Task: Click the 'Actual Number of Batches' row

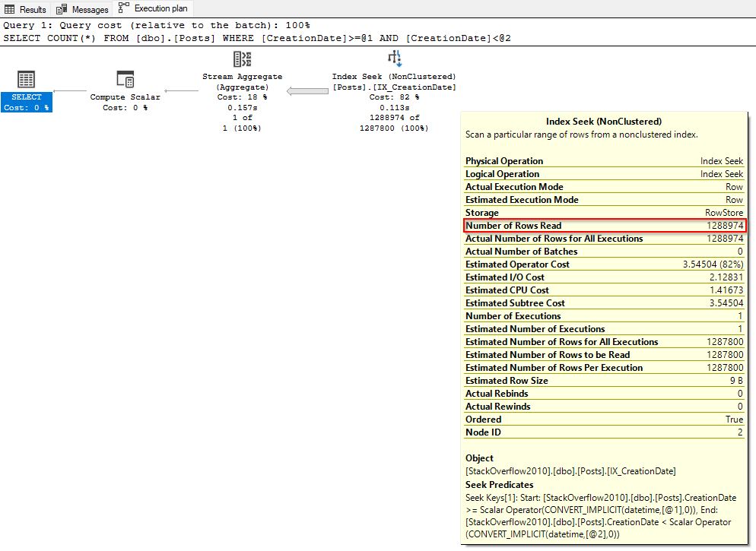Action: click(x=605, y=252)
